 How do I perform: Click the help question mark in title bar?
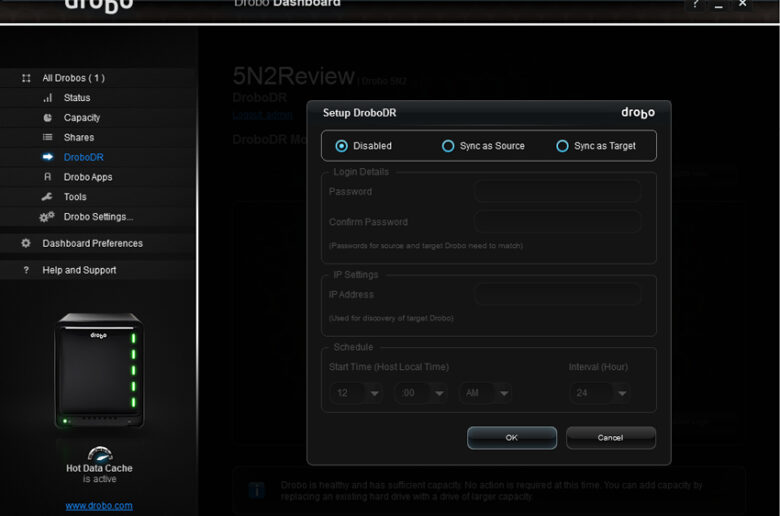tap(695, 4)
